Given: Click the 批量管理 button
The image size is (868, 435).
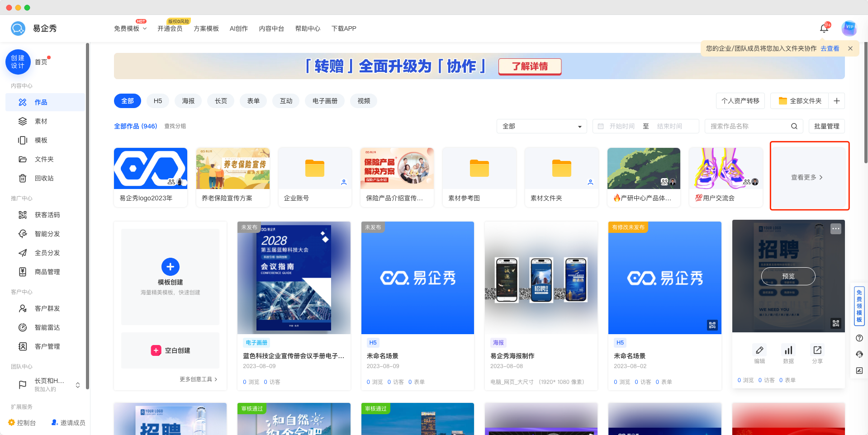Looking at the screenshot, I should pos(827,126).
